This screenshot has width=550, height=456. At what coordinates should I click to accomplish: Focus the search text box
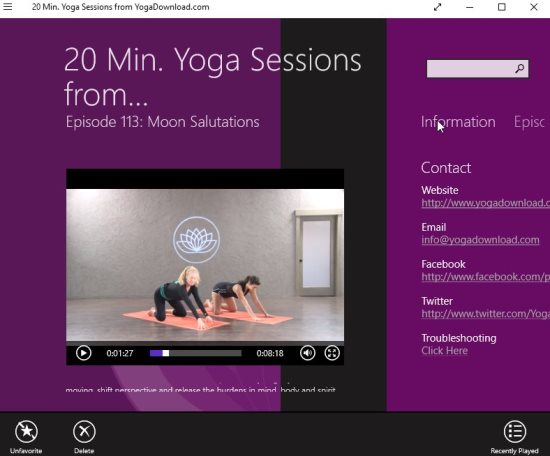point(470,69)
